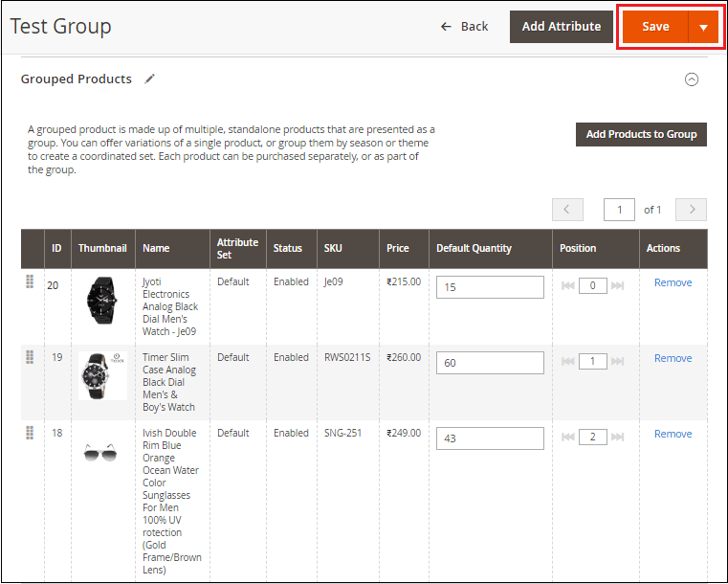Click drag handle for product ID 20
This screenshot has width=728, height=584.
click(30, 281)
